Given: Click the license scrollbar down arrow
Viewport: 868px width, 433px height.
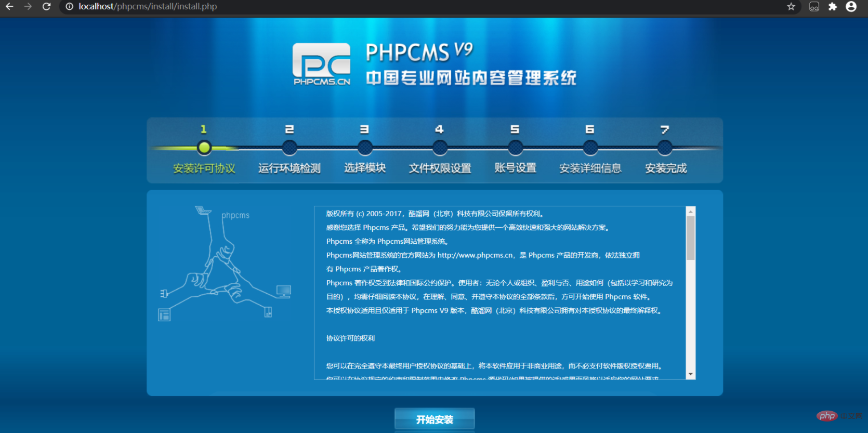Looking at the screenshot, I should click(691, 374).
